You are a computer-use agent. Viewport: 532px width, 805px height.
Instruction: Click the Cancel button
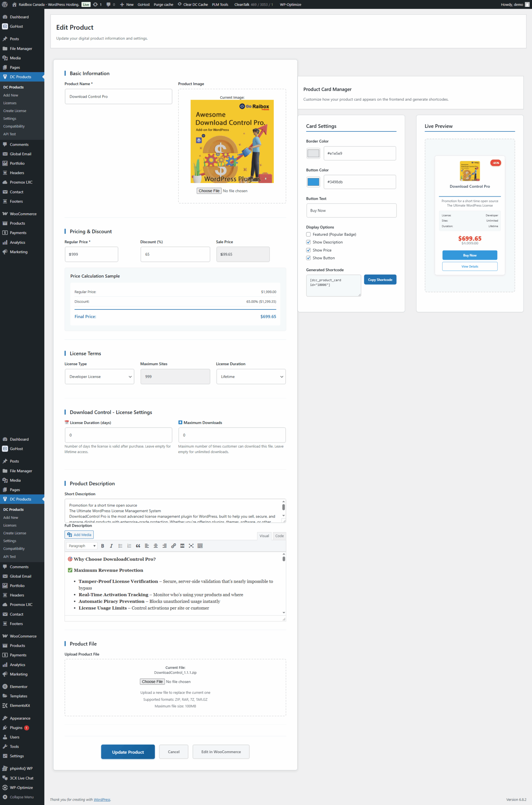click(174, 752)
